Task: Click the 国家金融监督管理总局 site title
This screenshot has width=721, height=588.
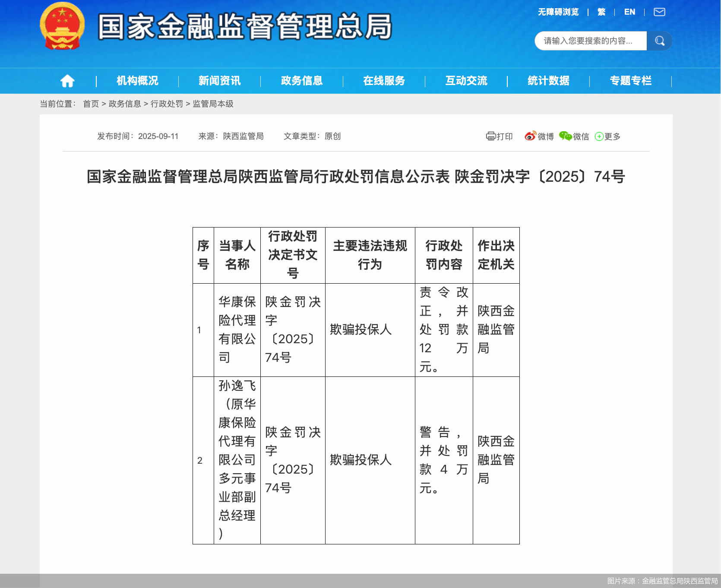Action: click(x=245, y=27)
